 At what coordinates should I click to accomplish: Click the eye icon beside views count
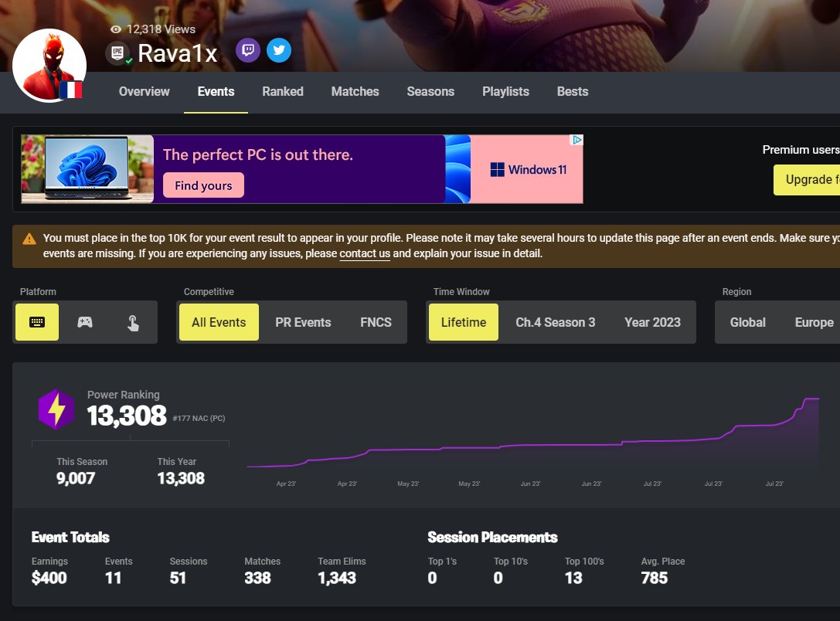(115, 29)
